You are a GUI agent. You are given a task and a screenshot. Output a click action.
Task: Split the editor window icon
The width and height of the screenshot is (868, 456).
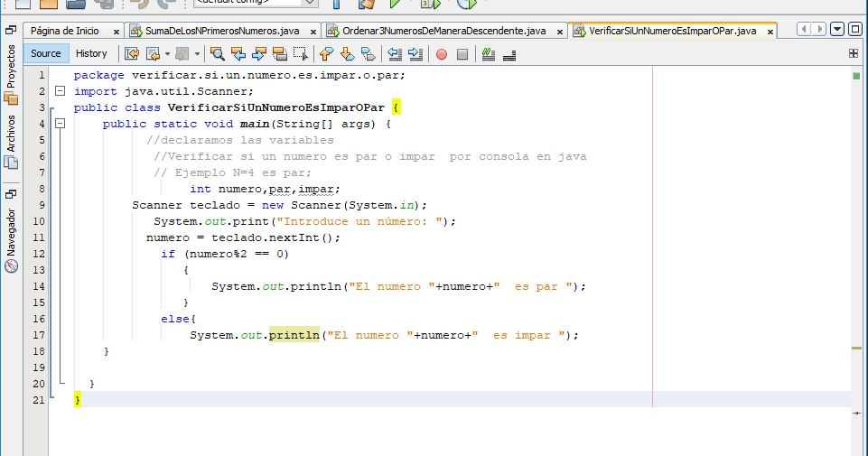click(x=854, y=53)
